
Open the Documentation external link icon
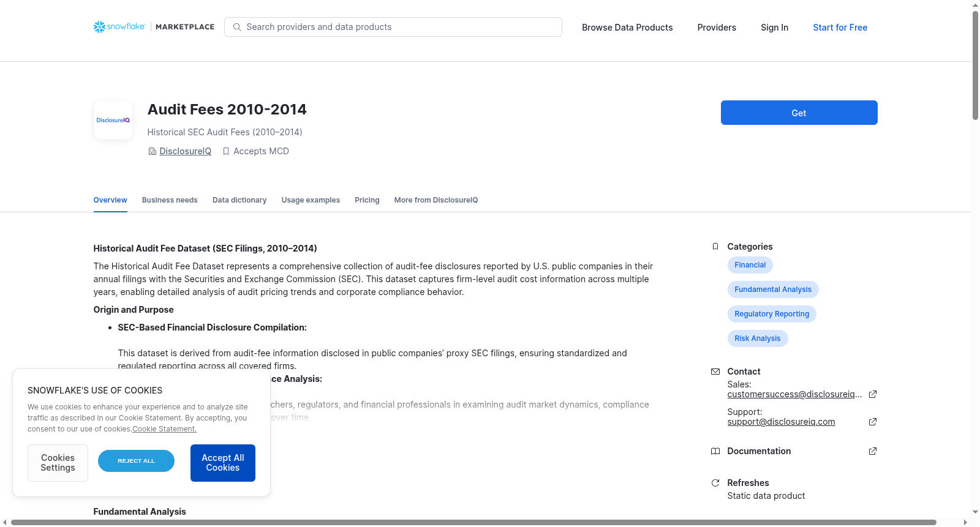[x=873, y=451]
